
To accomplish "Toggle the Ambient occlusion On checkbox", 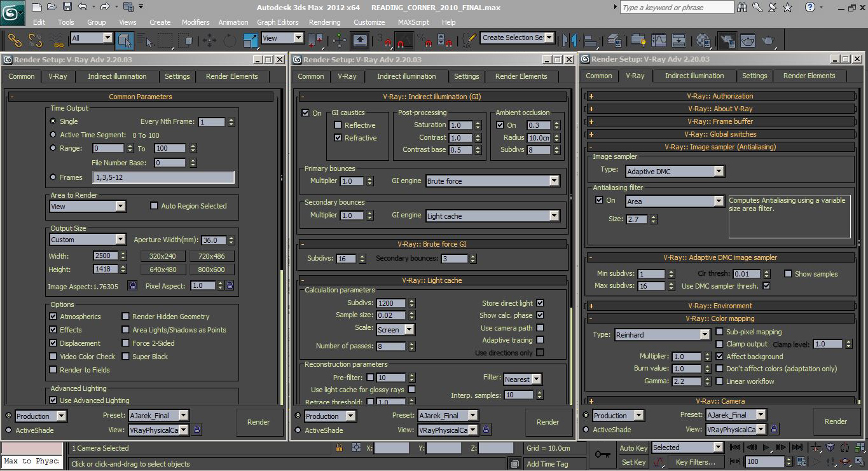I will pyautogui.click(x=500, y=125).
